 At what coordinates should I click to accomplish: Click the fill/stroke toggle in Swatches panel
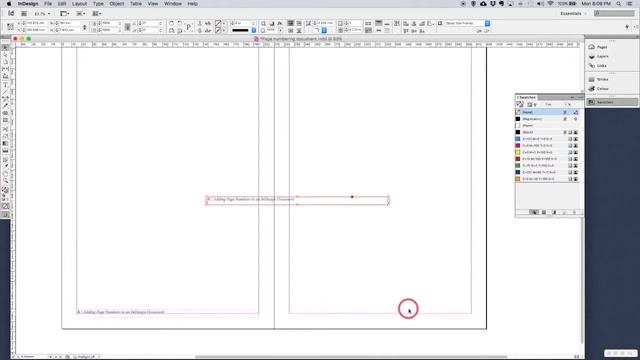click(520, 104)
